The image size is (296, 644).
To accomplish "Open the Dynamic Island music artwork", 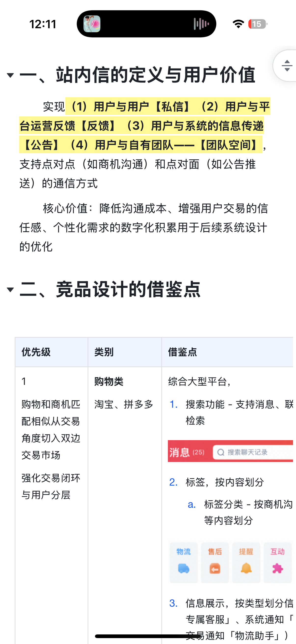I will (x=92, y=24).
